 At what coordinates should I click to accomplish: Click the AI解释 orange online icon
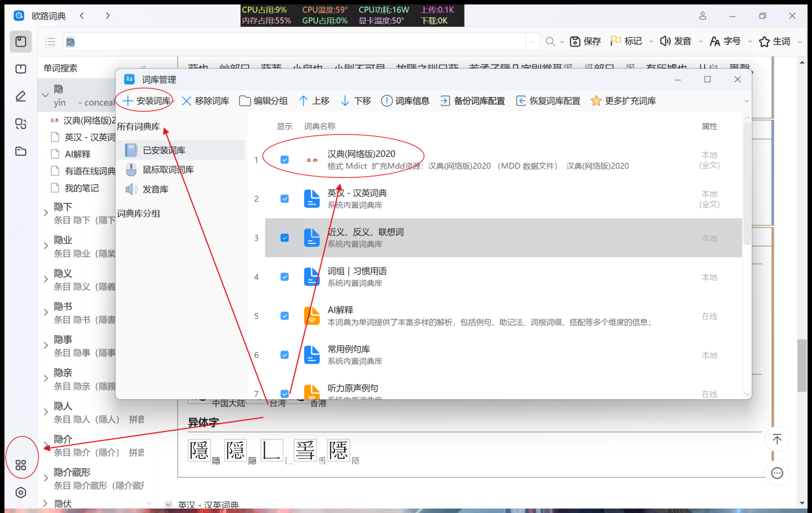pos(312,316)
